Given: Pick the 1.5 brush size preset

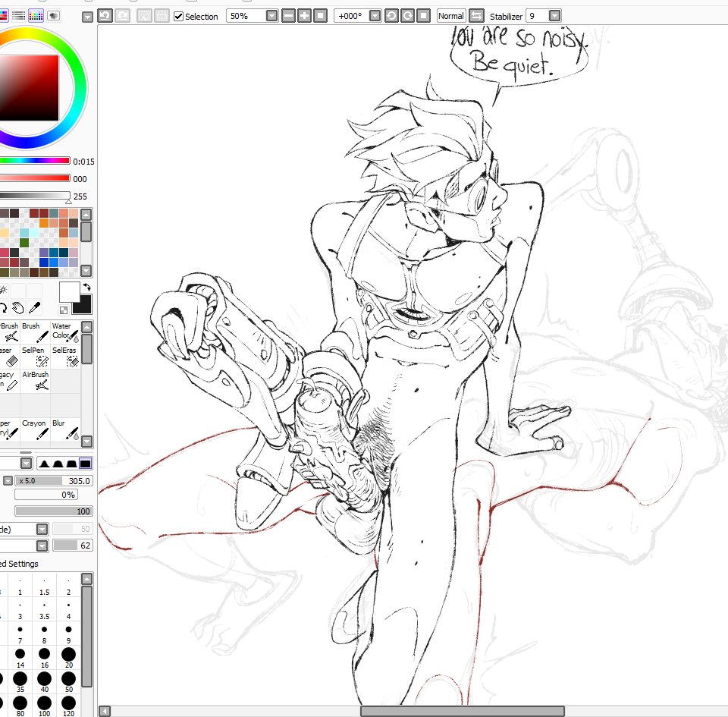Looking at the screenshot, I should 44,586.
